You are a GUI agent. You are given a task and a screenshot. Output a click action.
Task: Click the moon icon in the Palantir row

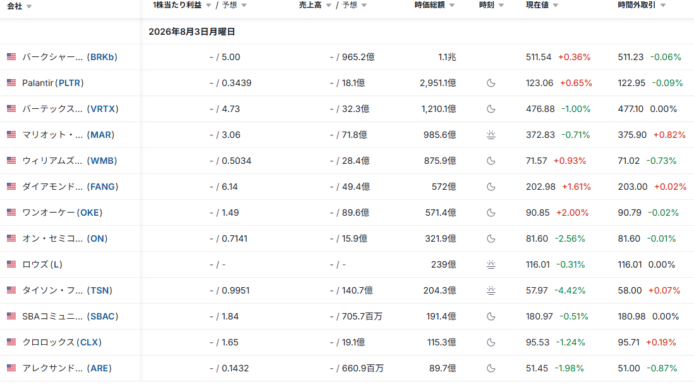(x=491, y=83)
